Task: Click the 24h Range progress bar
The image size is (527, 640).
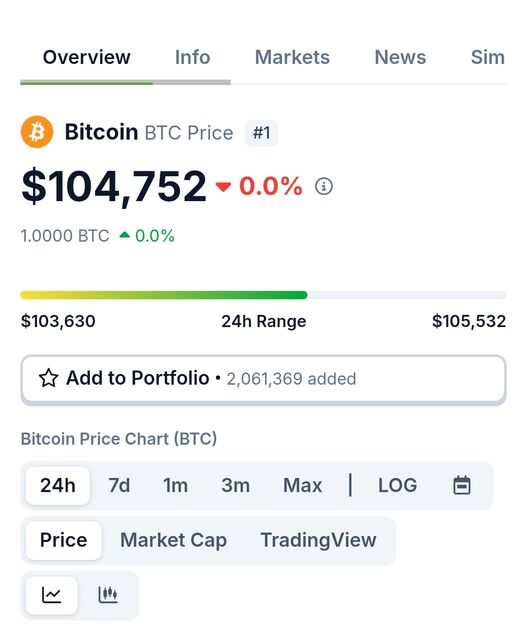Action: [263, 295]
